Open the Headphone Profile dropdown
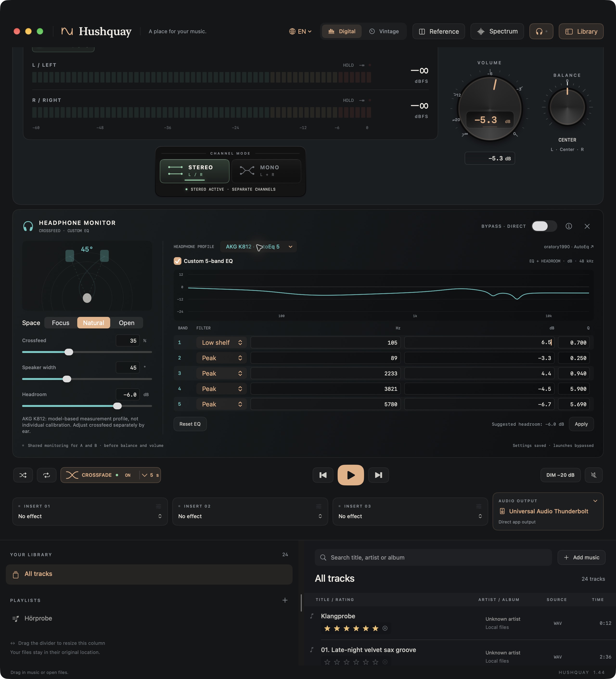 pos(258,247)
